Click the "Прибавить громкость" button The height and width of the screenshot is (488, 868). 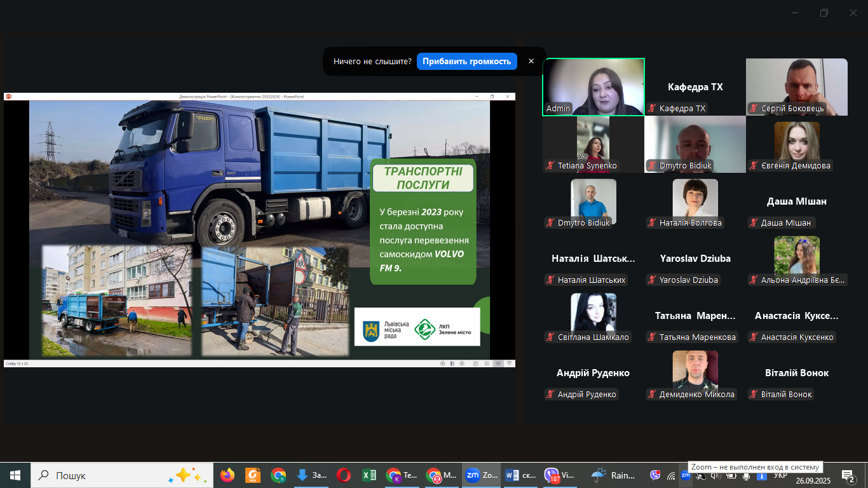click(x=466, y=62)
